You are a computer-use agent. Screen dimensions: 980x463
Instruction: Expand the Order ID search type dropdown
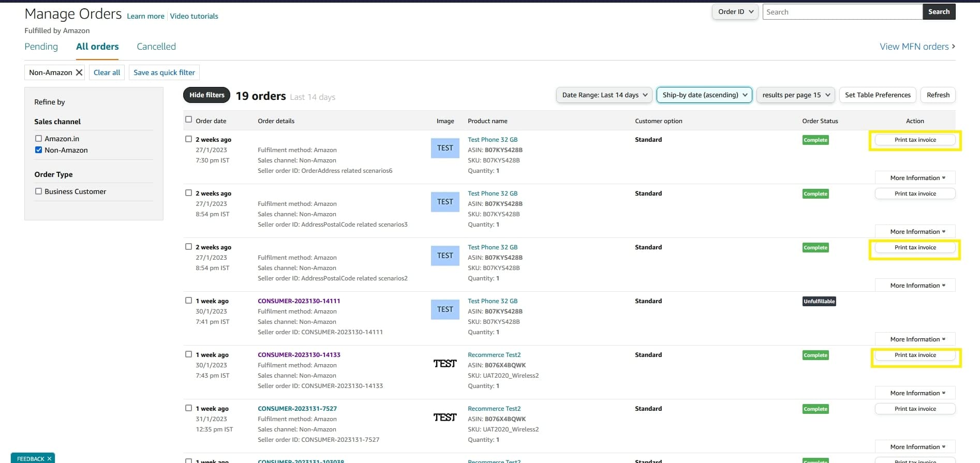click(x=735, y=12)
